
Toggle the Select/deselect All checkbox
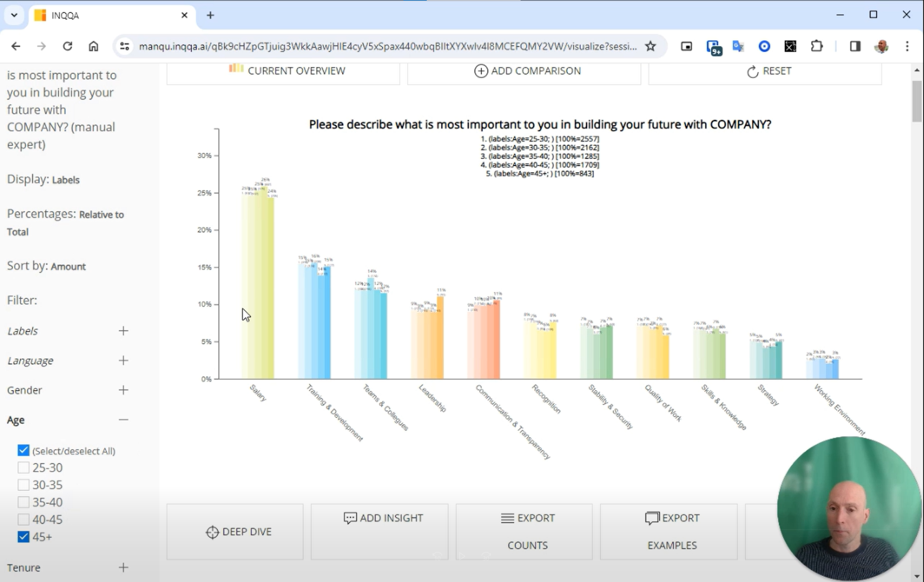[23, 450]
